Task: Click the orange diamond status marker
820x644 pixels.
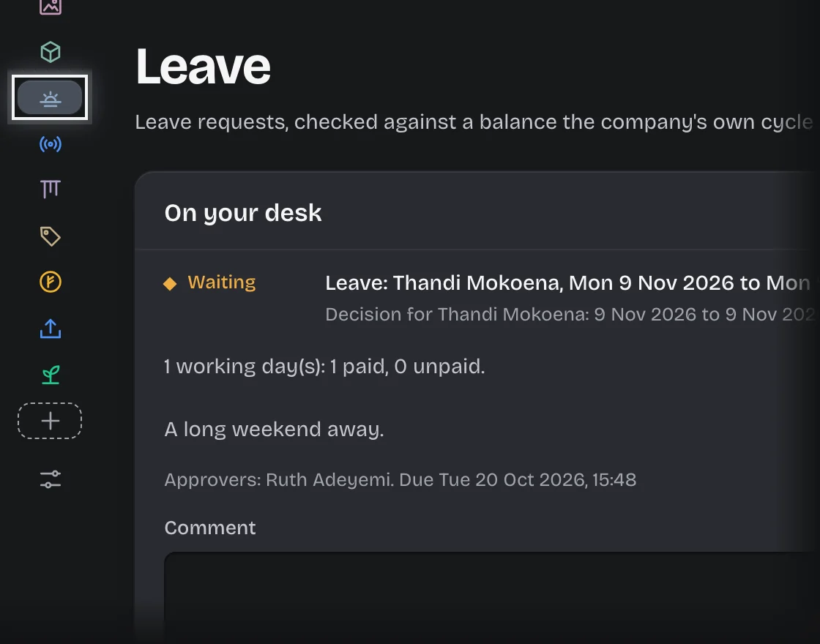Action: click(x=170, y=283)
